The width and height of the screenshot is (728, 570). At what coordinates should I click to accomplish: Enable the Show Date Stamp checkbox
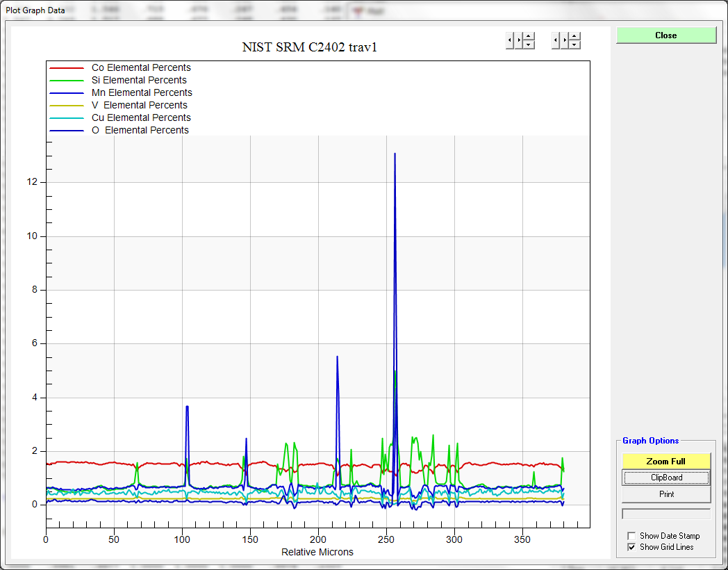coord(631,536)
